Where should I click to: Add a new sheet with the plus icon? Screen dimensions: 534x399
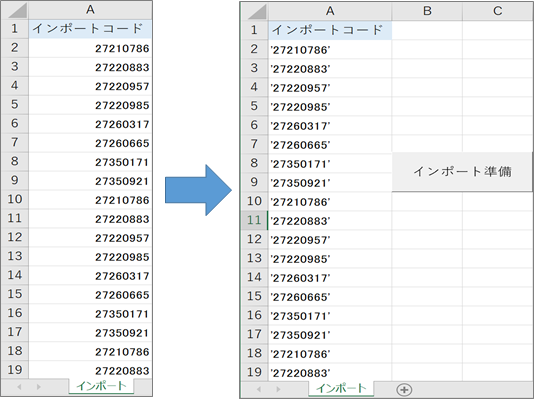point(404,389)
